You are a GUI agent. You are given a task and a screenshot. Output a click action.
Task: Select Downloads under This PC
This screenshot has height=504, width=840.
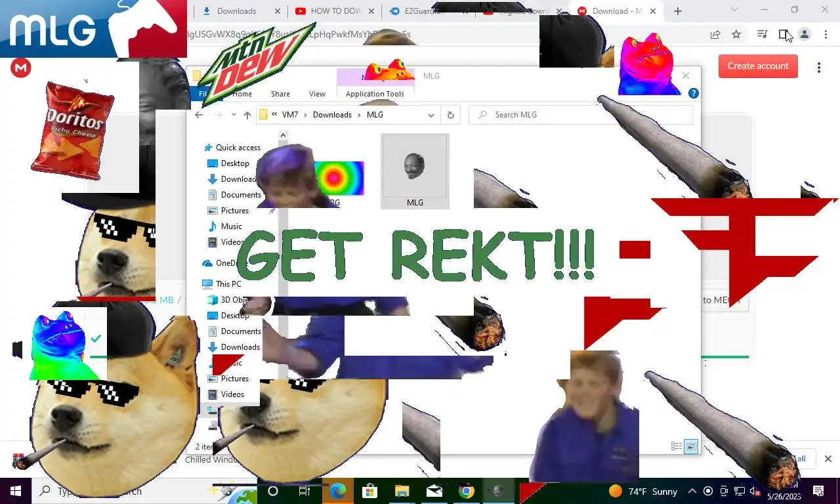234,347
